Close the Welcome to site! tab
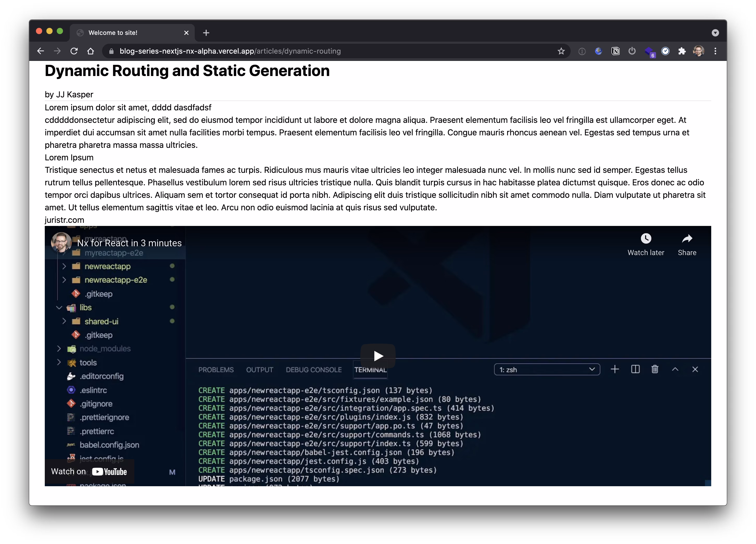This screenshot has height=544, width=756. click(186, 33)
